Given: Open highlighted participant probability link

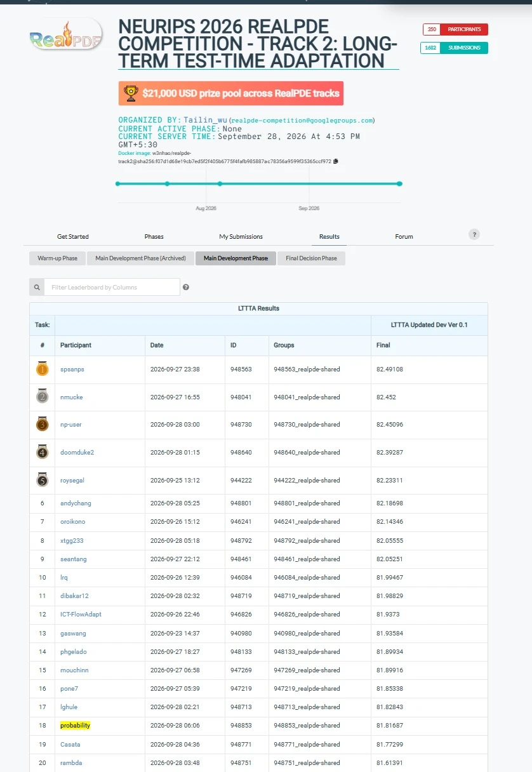Looking at the screenshot, I should pos(75,726).
